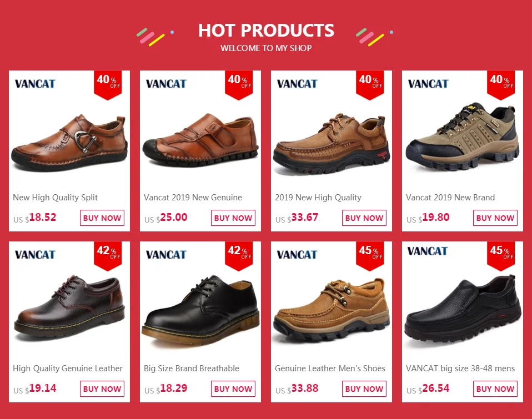
Task: Click the 42% OFF badge on burgundy oxford
Action: (x=108, y=256)
